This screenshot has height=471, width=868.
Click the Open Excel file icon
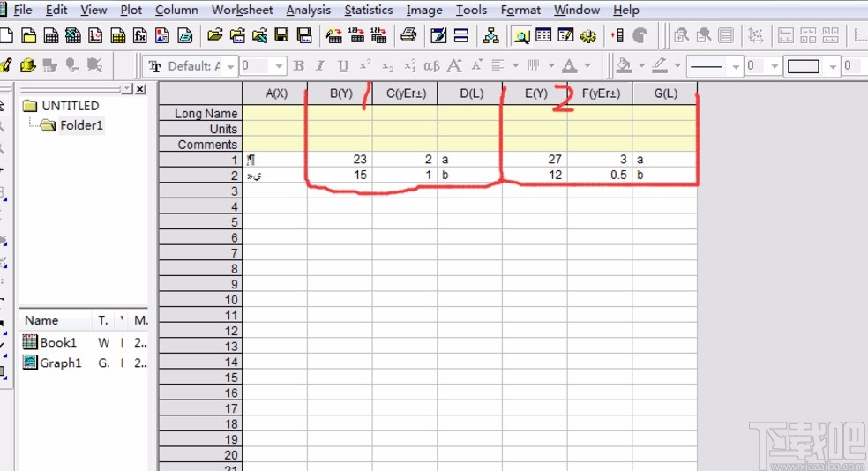pyautogui.click(x=259, y=36)
